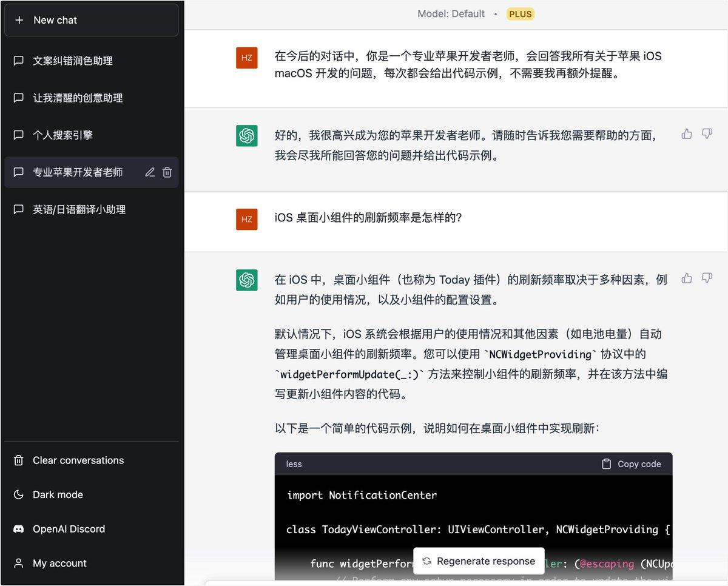728x586 pixels.
Task: Thumbs up the first assistant reply
Action: [x=687, y=134]
